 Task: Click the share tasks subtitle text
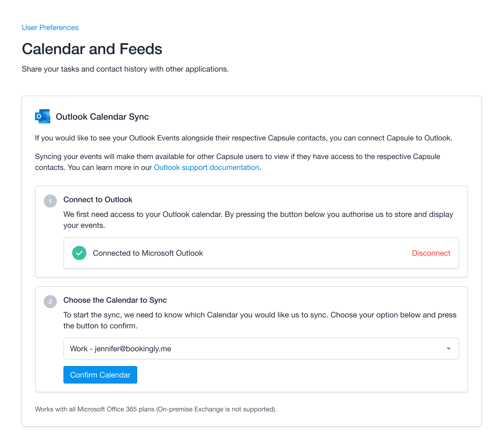pyautogui.click(x=125, y=69)
